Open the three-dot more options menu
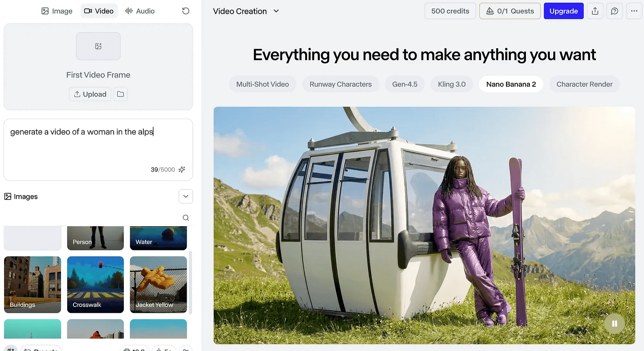This screenshot has height=351, width=644. click(x=633, y=11)
